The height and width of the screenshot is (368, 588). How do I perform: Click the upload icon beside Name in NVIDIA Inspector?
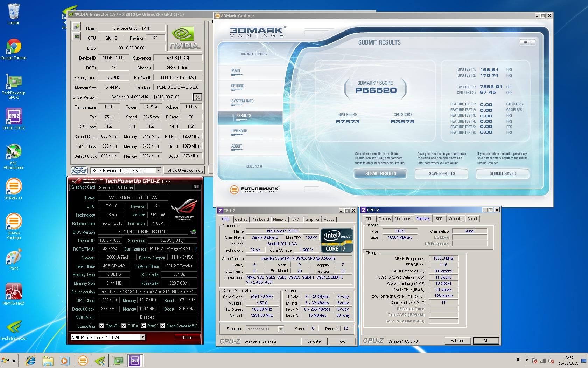pos(77,27)
